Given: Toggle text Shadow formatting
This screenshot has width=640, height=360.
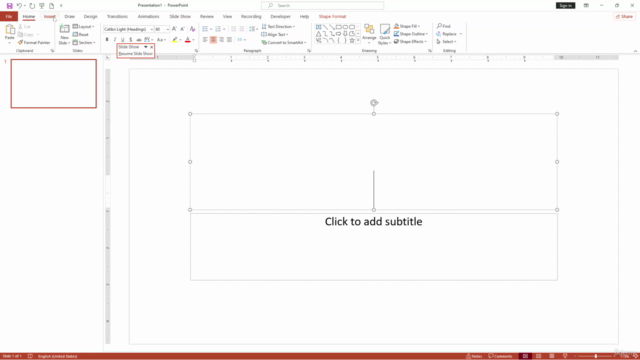Looking at the screenshot, I should point(131,40).
